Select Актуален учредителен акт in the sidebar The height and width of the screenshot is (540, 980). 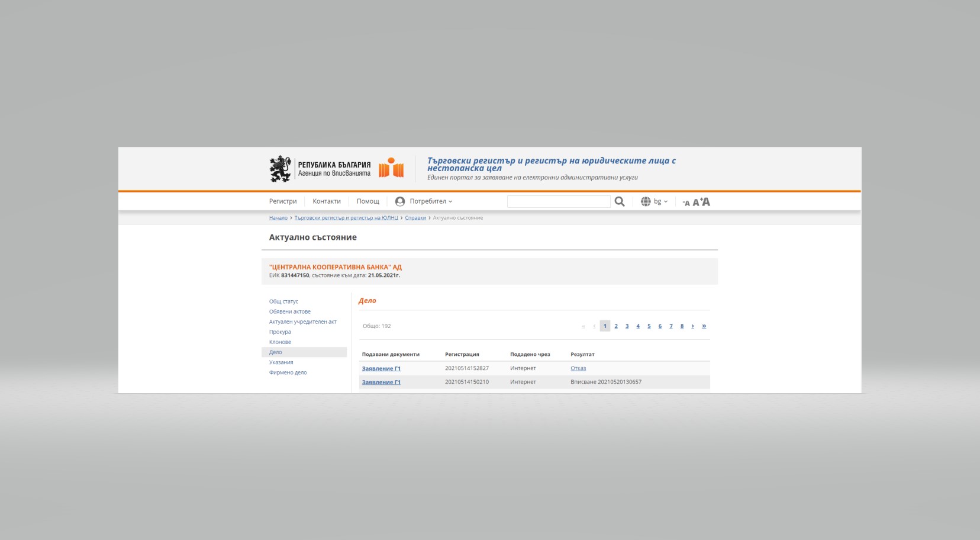(303, 322)
